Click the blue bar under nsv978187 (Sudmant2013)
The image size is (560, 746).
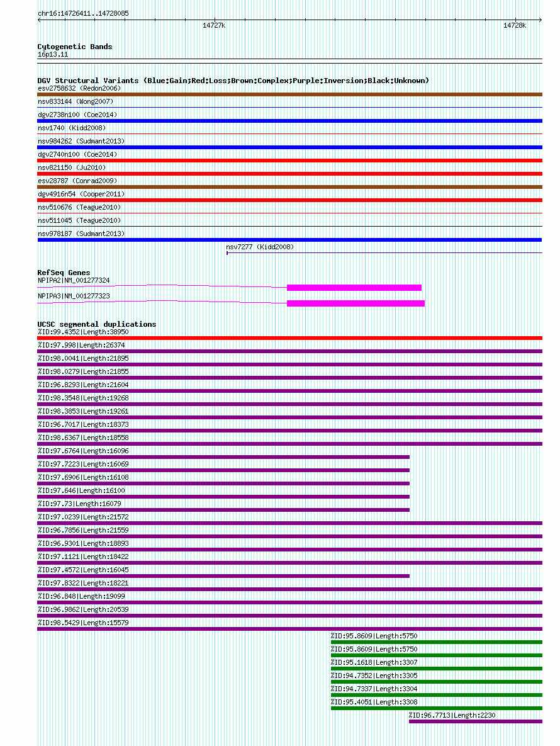[289, 240]
